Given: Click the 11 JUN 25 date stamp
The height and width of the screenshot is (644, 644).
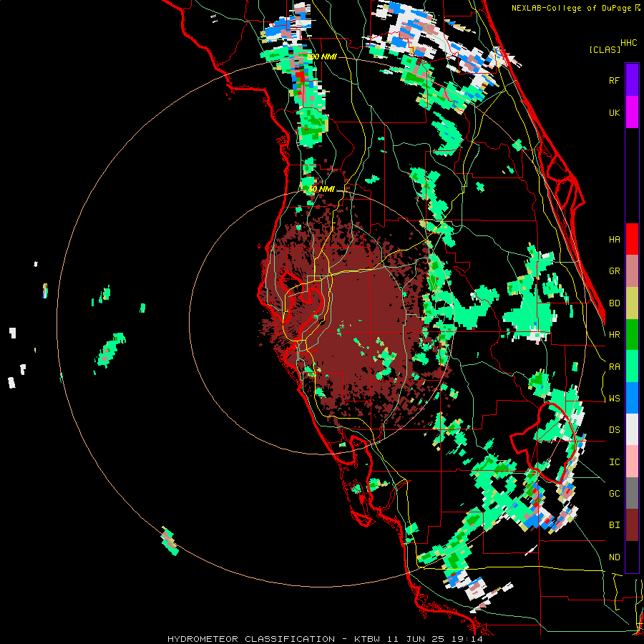Looking at the screenshot, I should pos(416,639).
